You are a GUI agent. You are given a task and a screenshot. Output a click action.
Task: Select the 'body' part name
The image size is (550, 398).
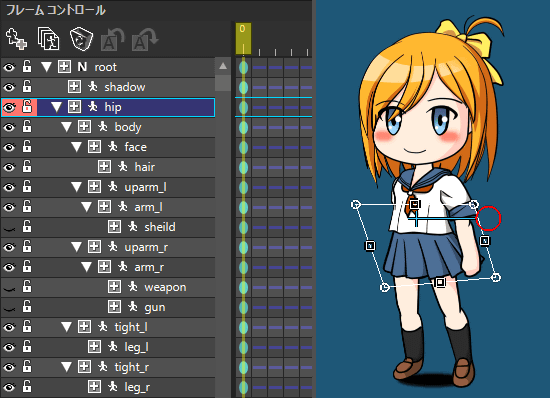128,127
